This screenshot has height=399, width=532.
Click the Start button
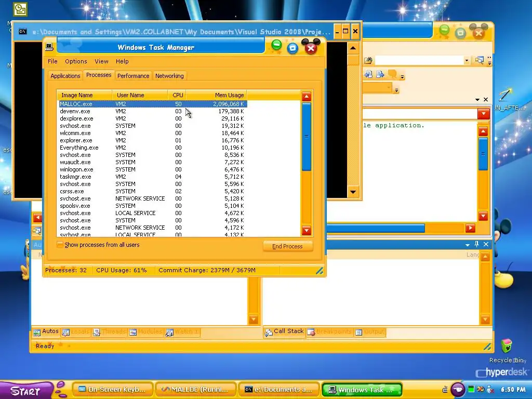tap(26, 391)
